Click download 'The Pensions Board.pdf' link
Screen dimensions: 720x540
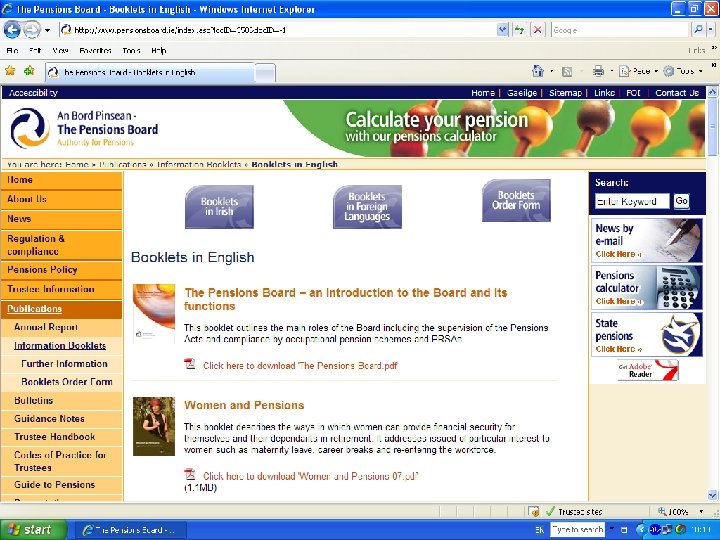click(300, 366)
